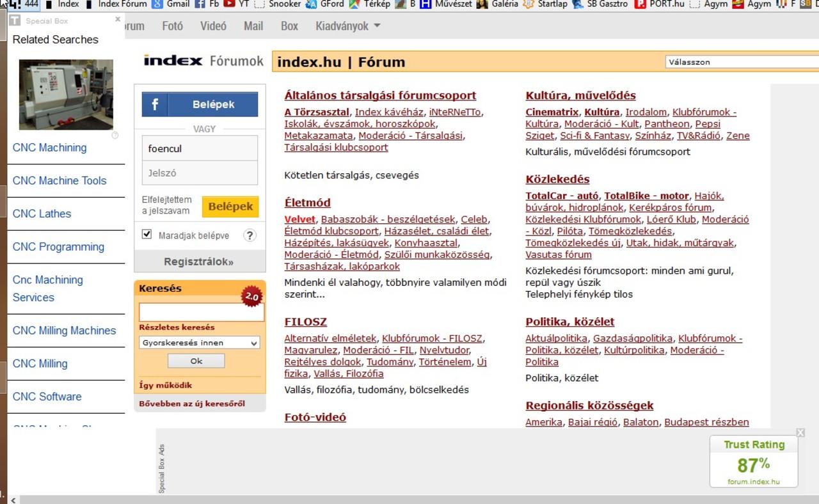
Task: Open the FILOSZ forum group heading
Action: (305, 322)
